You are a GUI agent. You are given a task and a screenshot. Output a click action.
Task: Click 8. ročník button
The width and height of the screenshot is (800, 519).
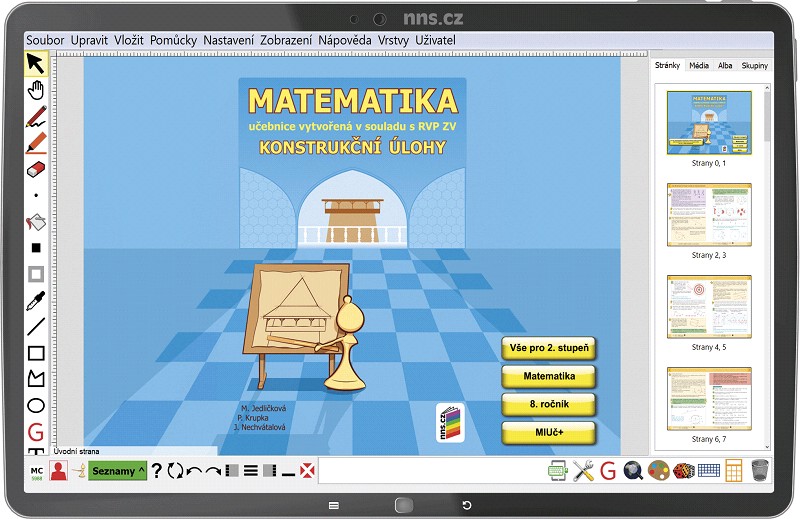click(x=549, y=404)
